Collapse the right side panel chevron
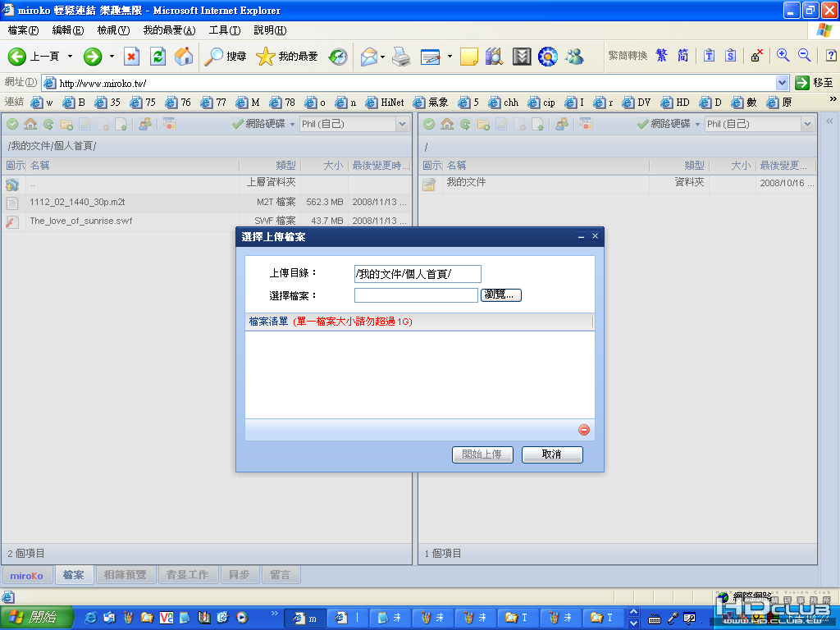The height and width of the screenshot is (630, 840). click(x=829, y=121)
